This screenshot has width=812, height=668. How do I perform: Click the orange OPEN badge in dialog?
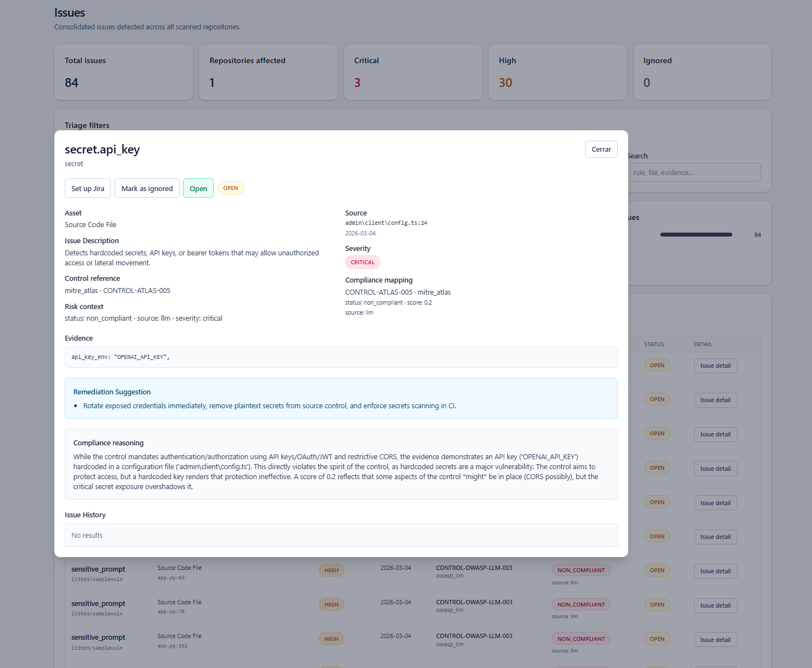(230, 188)
